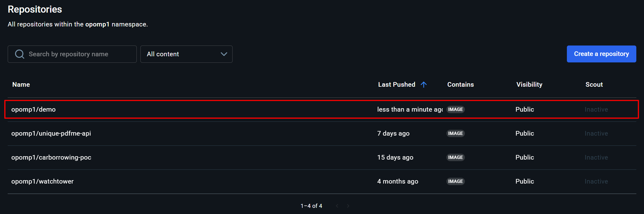Click the Last Pushed sort arrow
Image resolution: width=644 pixels, height=214 pixels.
(x=424, y=85)
